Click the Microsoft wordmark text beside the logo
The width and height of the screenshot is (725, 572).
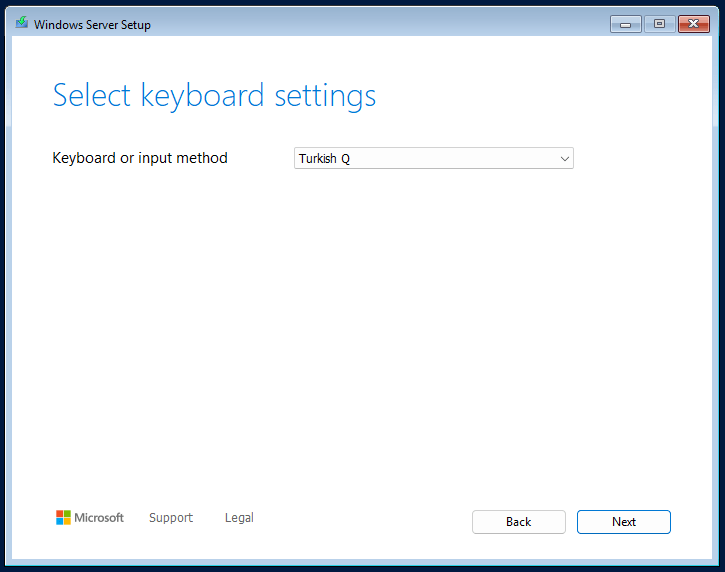pos(101,518)
